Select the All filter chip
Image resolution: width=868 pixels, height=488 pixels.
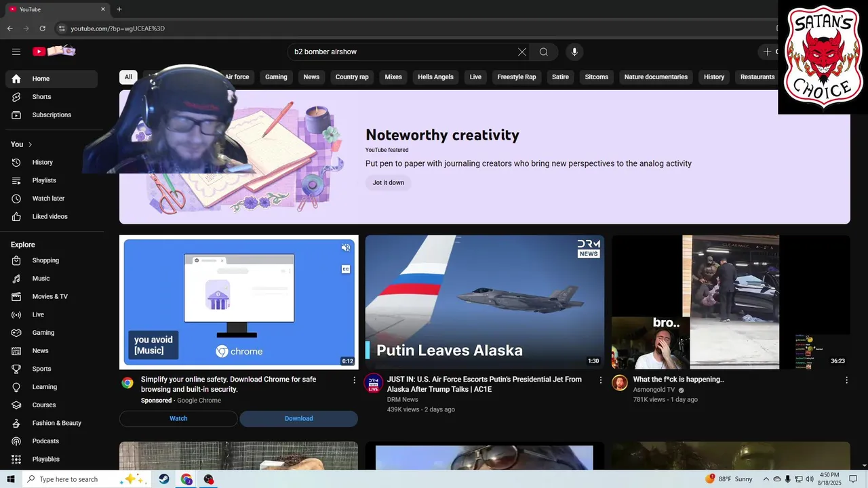tap(128, 77)
